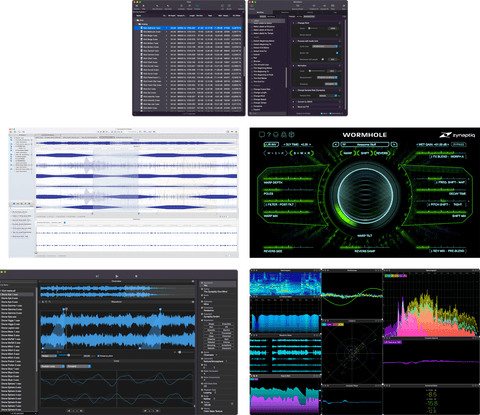Open the PITCH SHIFT mode selector
The height and width of the screenshot is (415, 480).
tap(447, 204)
